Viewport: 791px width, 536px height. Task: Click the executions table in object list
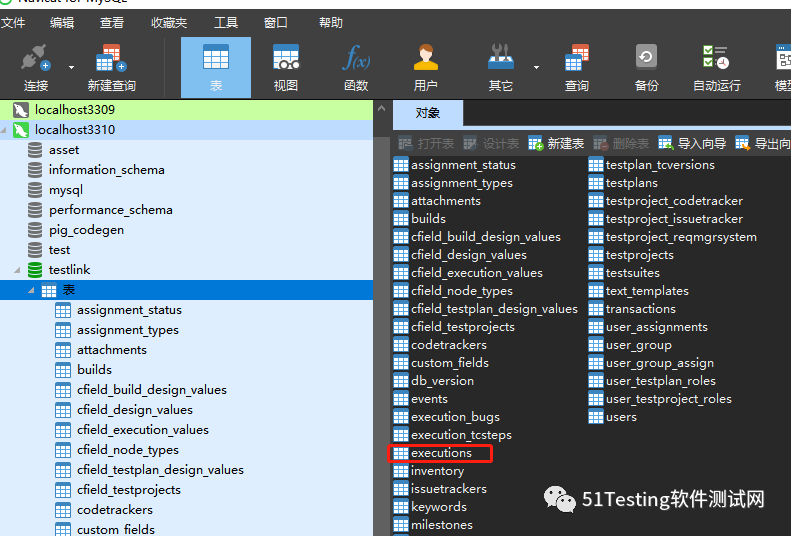click(441, 453)
